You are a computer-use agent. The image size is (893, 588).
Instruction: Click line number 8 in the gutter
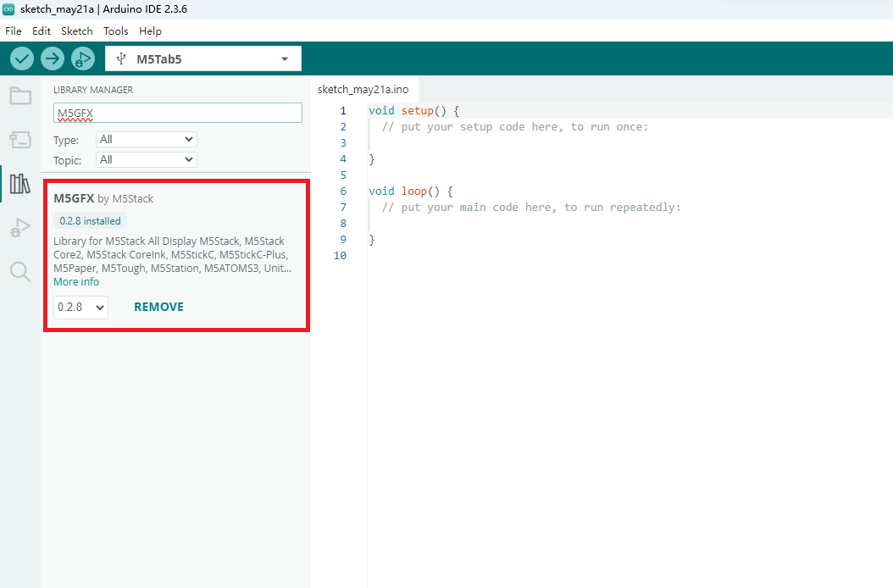[x=343, y=224]
